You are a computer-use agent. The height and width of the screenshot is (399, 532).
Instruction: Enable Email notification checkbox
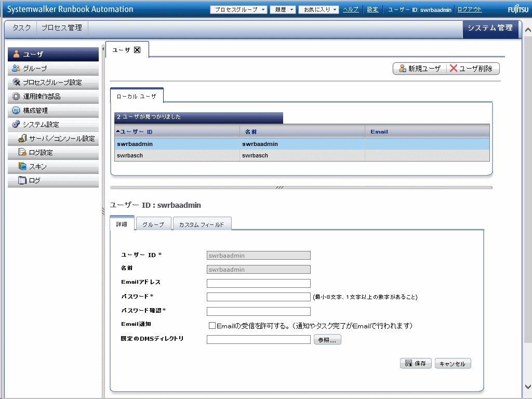[212, 326]
